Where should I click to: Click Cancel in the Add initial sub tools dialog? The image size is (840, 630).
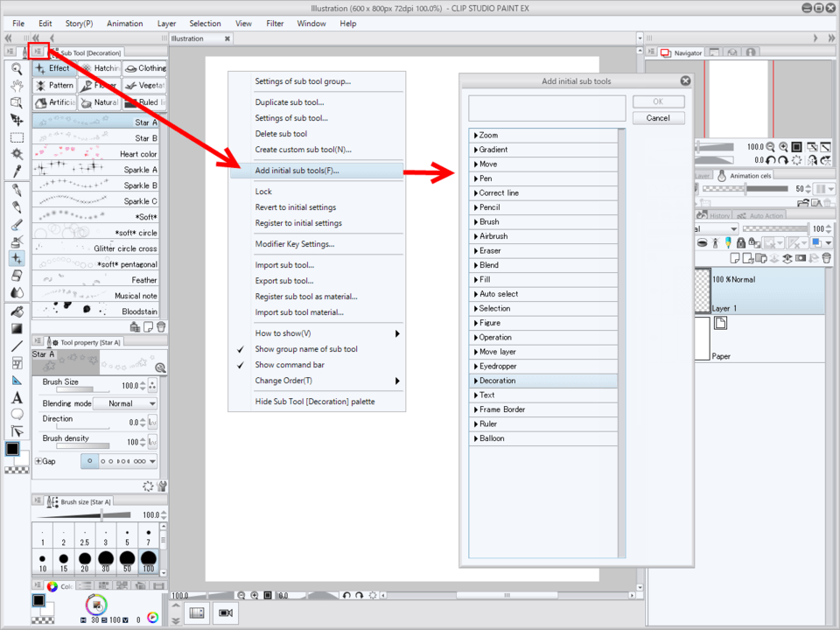tap(657, 117)
